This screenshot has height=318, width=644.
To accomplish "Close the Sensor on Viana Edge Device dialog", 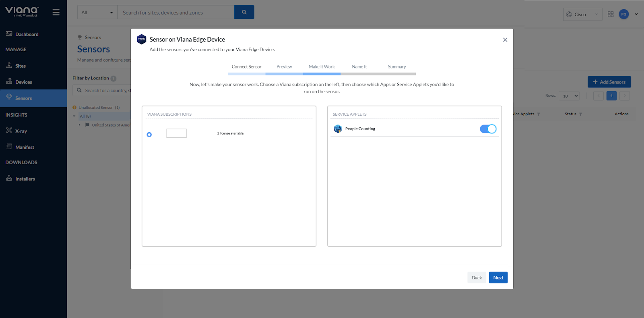I will click(505, 40).
